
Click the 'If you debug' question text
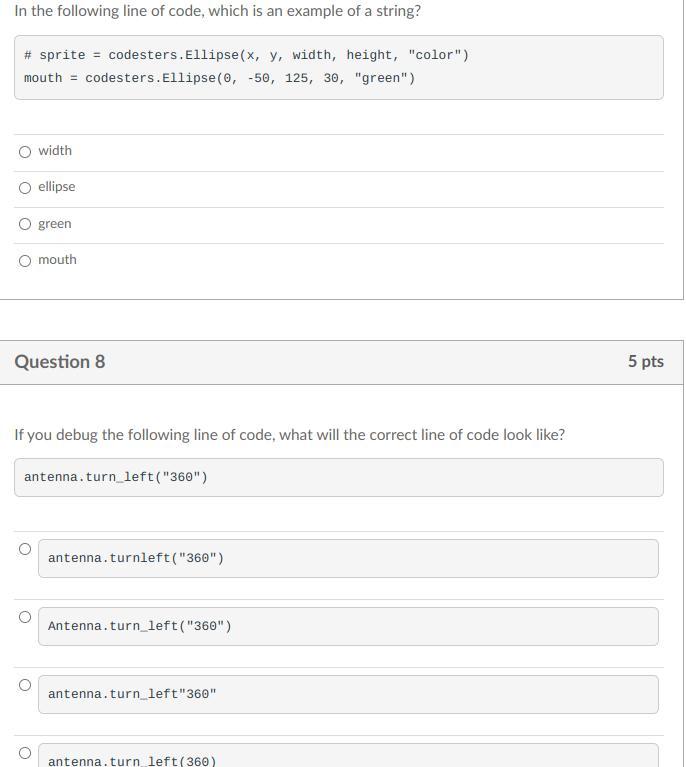point(289,435)
